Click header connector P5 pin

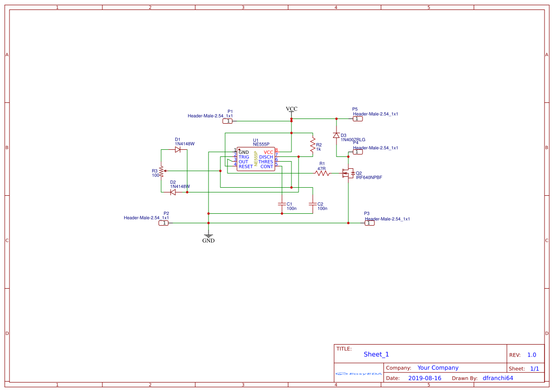click(x=357, y=119)
